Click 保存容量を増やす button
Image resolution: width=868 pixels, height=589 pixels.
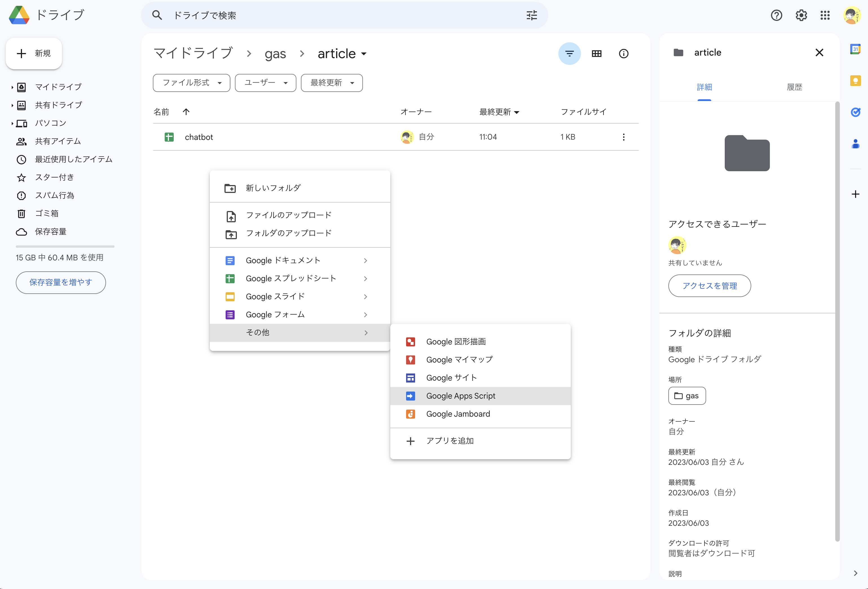[61, 282]
